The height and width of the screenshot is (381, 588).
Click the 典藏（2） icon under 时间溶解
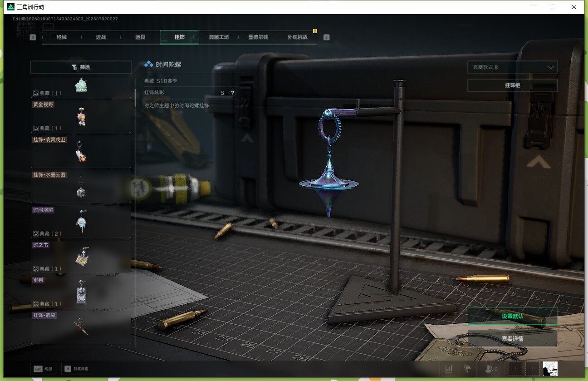pos(36,234)
